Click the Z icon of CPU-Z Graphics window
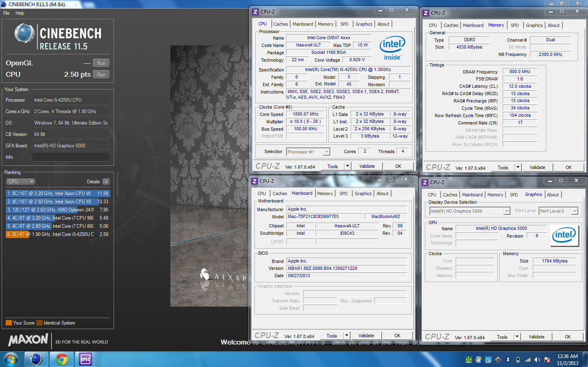 click(x=425, y=182)
